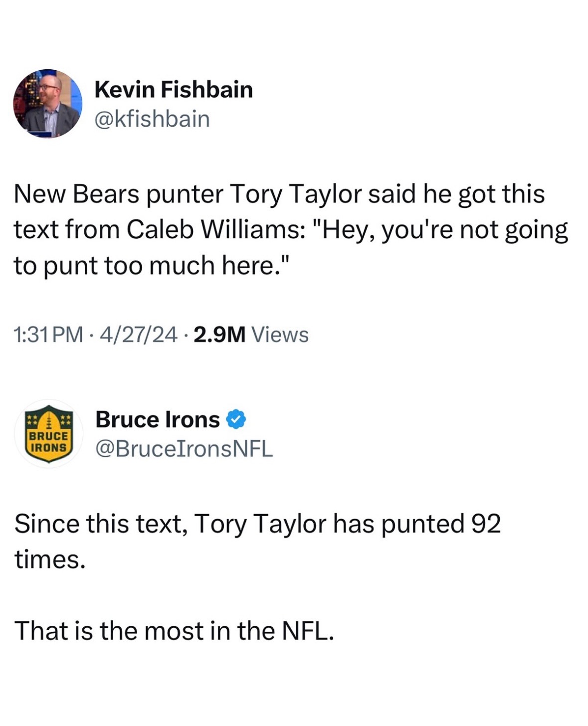This screenshot has width=588, height=726.
Task: Click "Tory Taylor" in Bruce Irons's tweet
Action: (260, 524)
